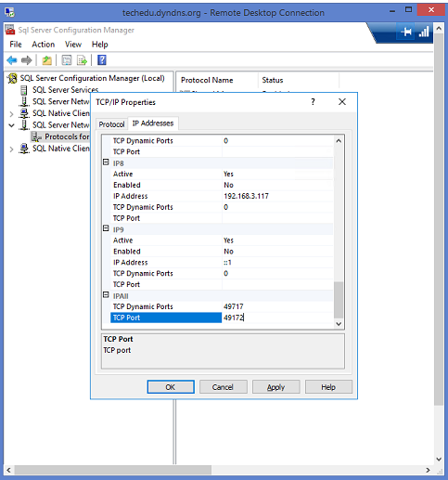Click the IPAll TCP Port value field
The width and height of the screenshot is (448, 480).
(x=277, y=318)
